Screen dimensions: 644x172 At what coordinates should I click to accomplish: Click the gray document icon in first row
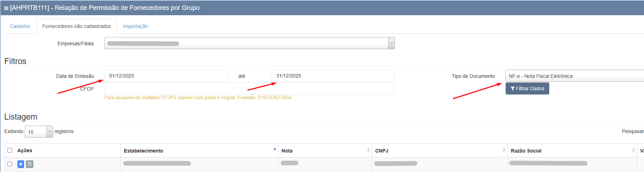coord(30,164)
